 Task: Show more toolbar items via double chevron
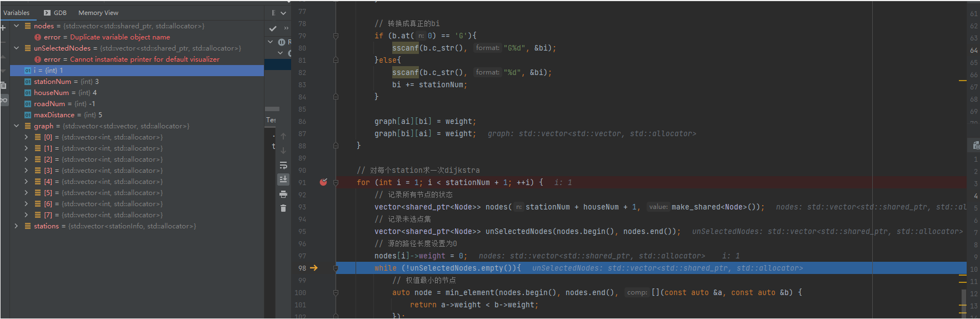pyautogui.click(x=286, y=28)
